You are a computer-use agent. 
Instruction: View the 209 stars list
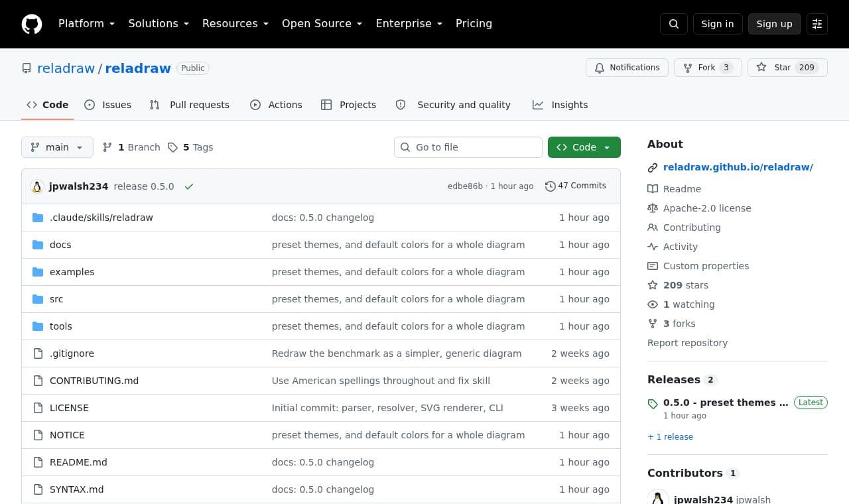(x=678, y=285)
